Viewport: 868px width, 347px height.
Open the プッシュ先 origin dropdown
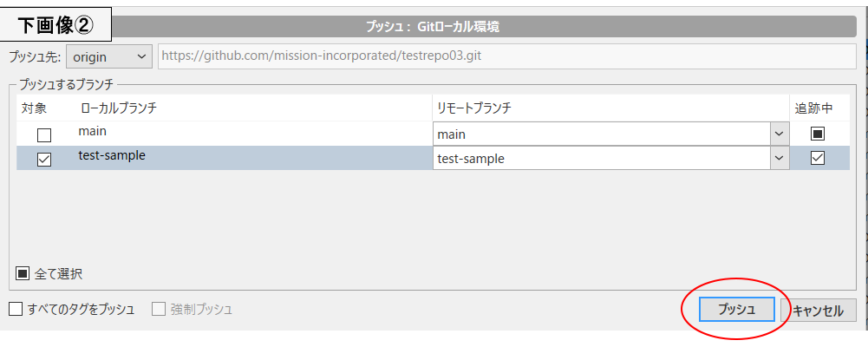pyautogui.click(x=109, y=56)
